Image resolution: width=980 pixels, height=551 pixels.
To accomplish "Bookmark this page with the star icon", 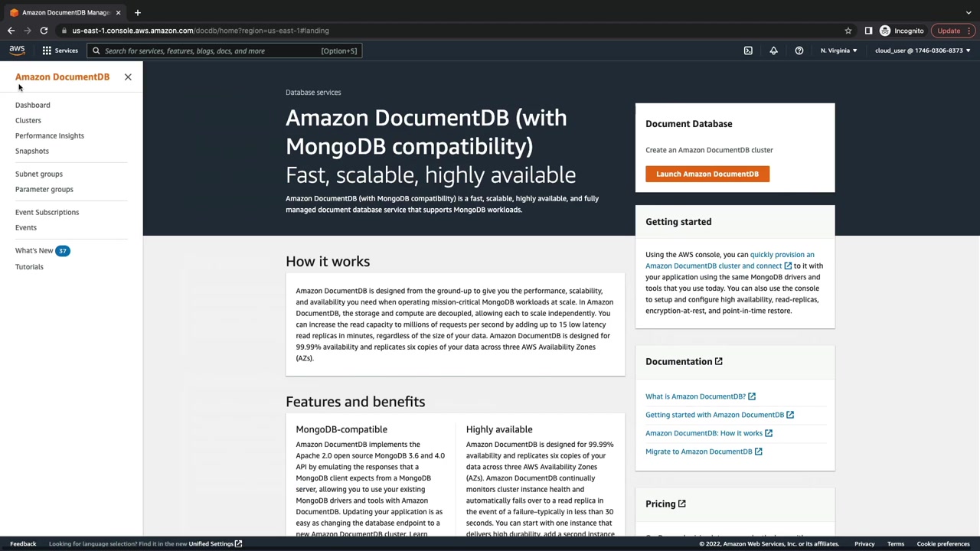I will (x=848, y=31).
